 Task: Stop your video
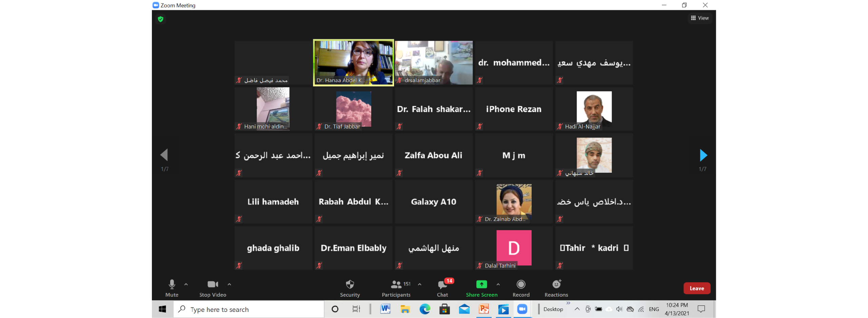click(x=213, y=288)
